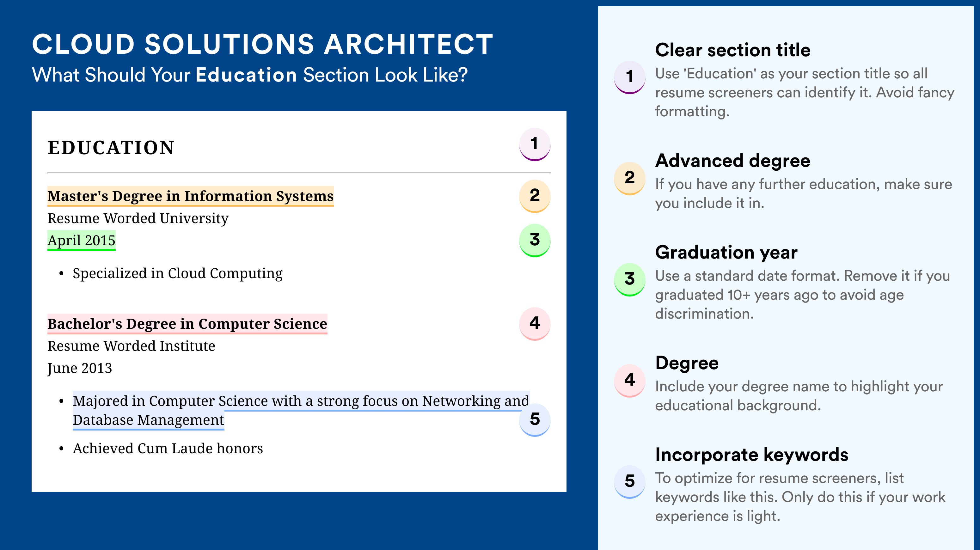This screenshot has width=980, height=550.
Task: Click the purple number 1 badge beside EDUCATION
Action: pyautogui.click(x=535, y=144)
